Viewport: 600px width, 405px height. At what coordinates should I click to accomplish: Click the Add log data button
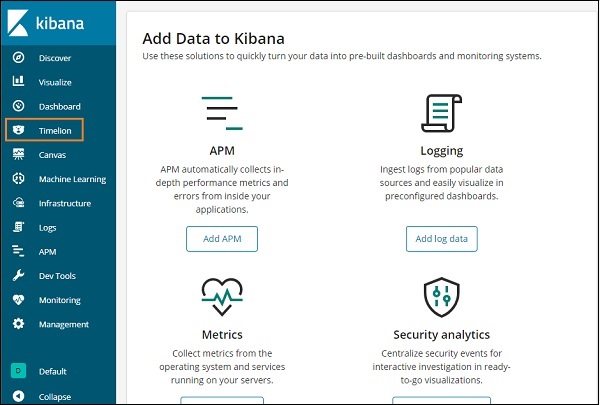441,238
